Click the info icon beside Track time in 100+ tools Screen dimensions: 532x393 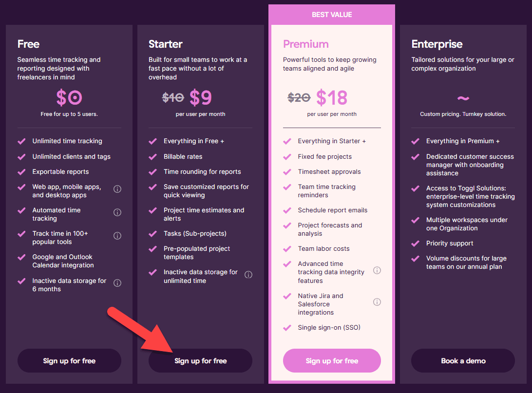[x=117, y=235]
